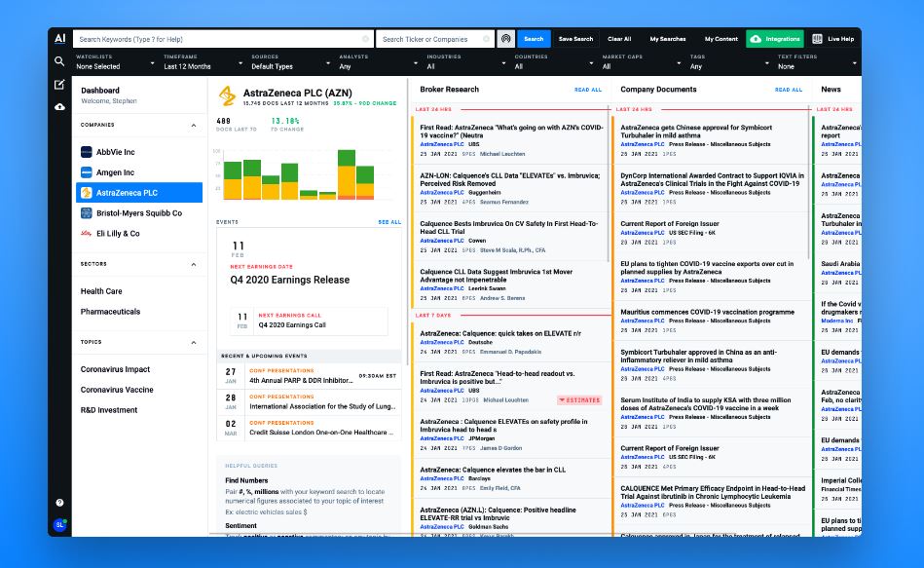The image size is (924, 568).
Task: Open the Sources dropdown
Action: 290,62
